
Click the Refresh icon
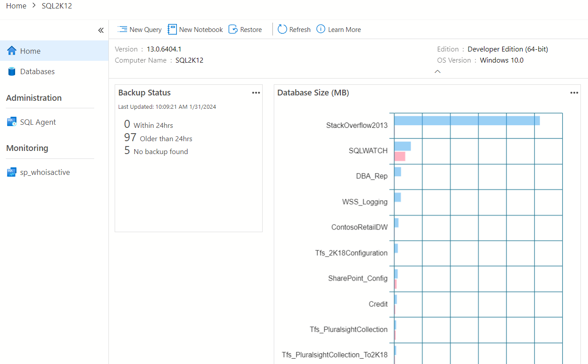tap(282, 29)
